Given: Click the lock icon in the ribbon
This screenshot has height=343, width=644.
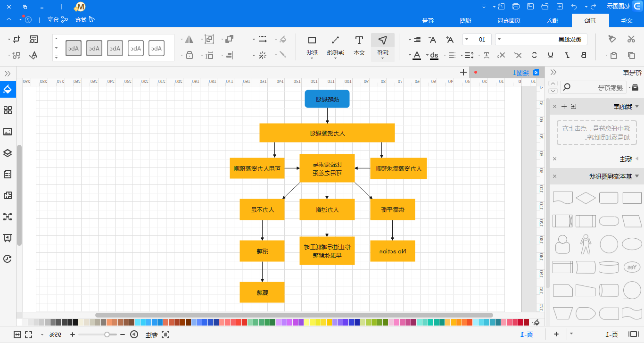Looking at the screenshot, I should (x=190, y=55).
